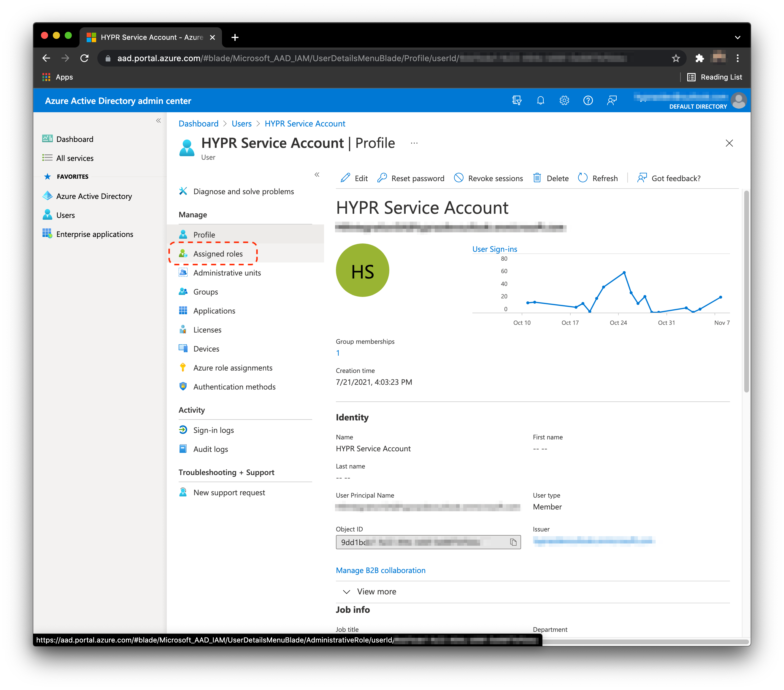
Task: Click the profile pane vertical scrollbar
Action: (x=746, y=291)
